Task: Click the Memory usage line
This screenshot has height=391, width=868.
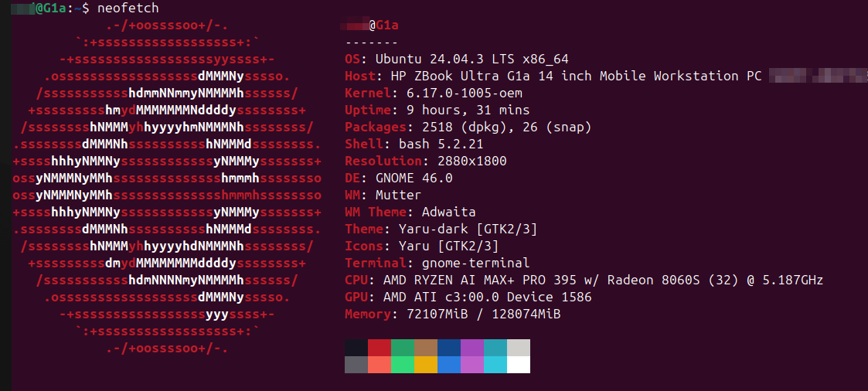Action: pyautogui.click(x=452, y=314)
